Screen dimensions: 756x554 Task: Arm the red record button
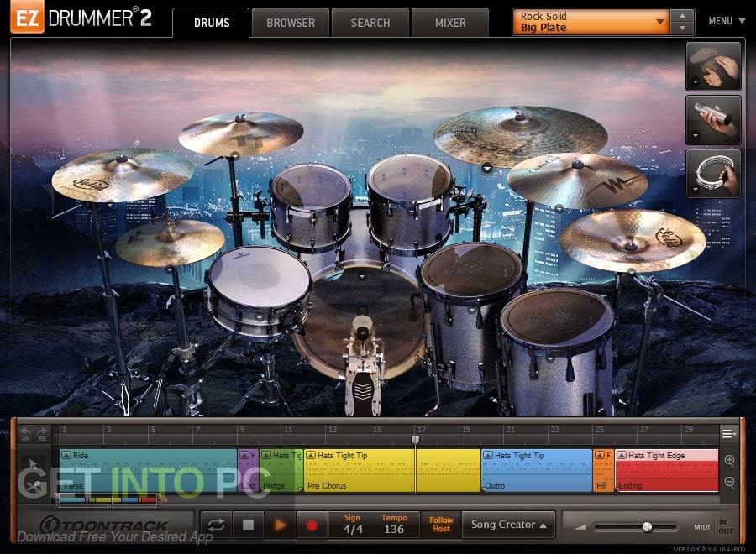312,525
